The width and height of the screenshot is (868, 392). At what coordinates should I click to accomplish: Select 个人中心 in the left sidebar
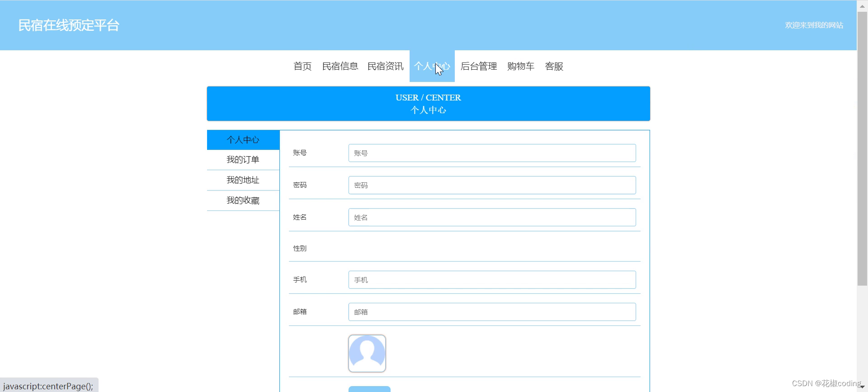[x=243, y=140]
